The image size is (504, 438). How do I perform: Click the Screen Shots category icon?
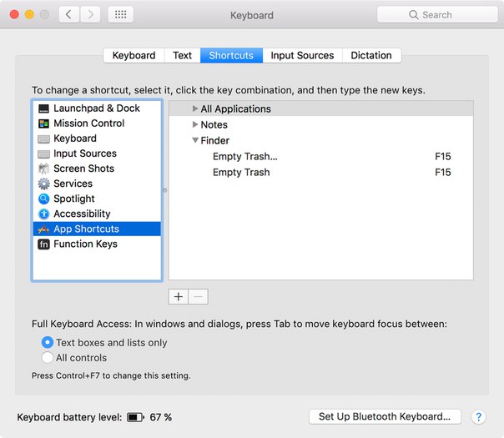[x=44, y=169]
